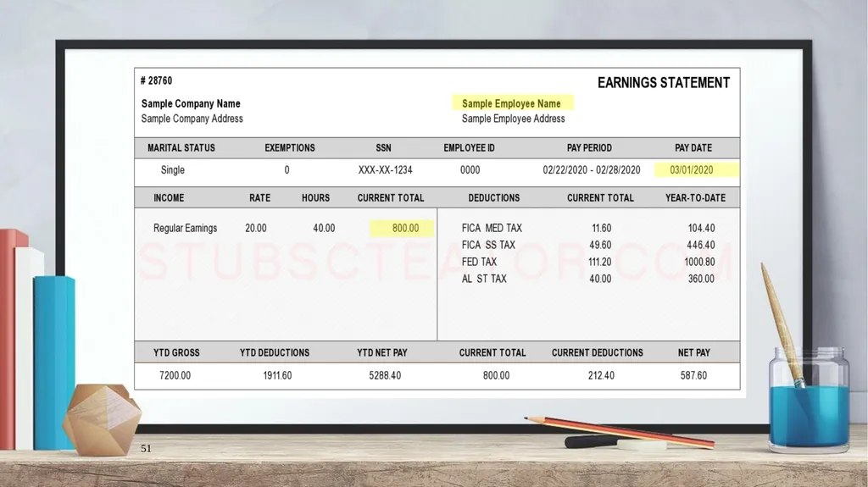The height and width of the screenshot is (487, 868).
Task: Select the FICA MED TAX row label
Action: tap(492, 228)
